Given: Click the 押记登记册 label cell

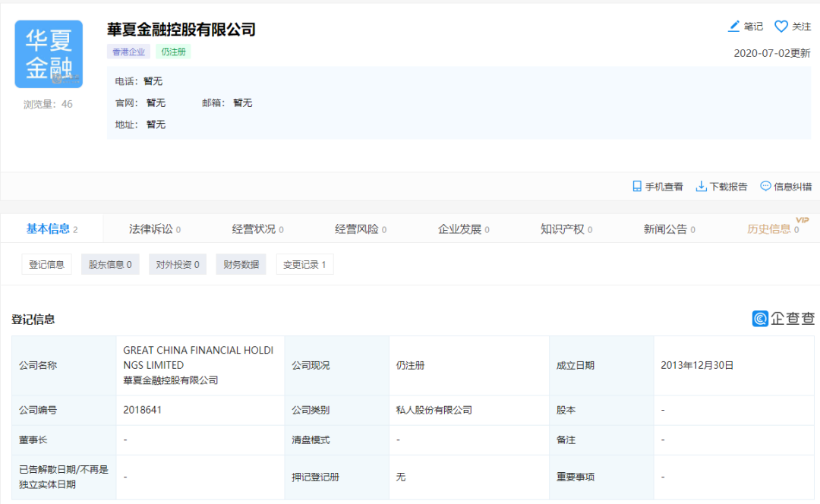Looking at the screenshot, I should click(337, 477).
